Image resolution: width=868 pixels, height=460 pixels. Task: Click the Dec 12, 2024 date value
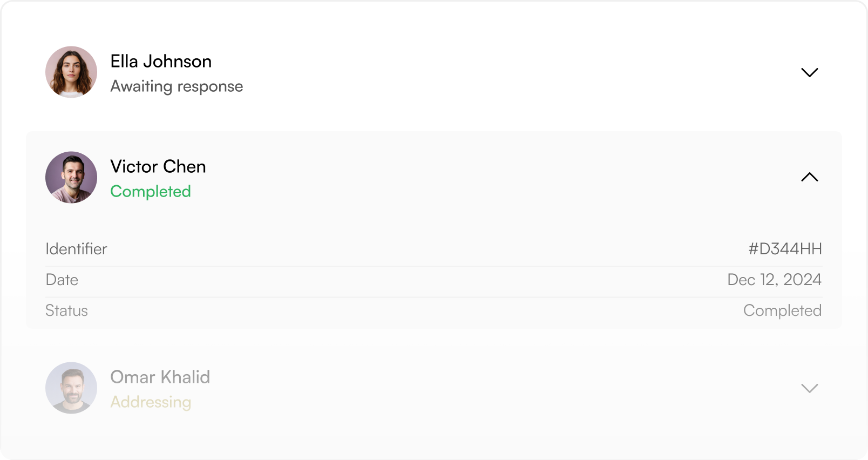[x=774, y=280]
